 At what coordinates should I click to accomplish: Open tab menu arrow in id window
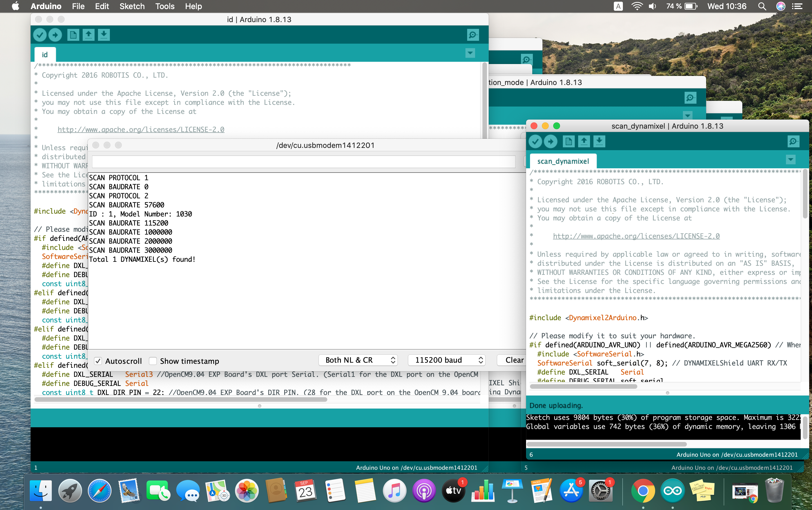(x=470, y=53)
